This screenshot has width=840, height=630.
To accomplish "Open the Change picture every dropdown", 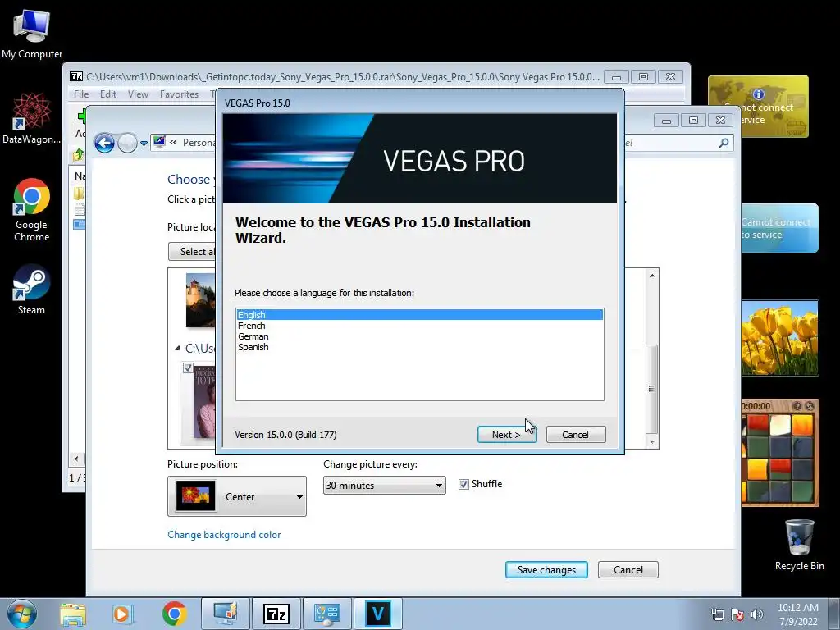I will (384, 486).
